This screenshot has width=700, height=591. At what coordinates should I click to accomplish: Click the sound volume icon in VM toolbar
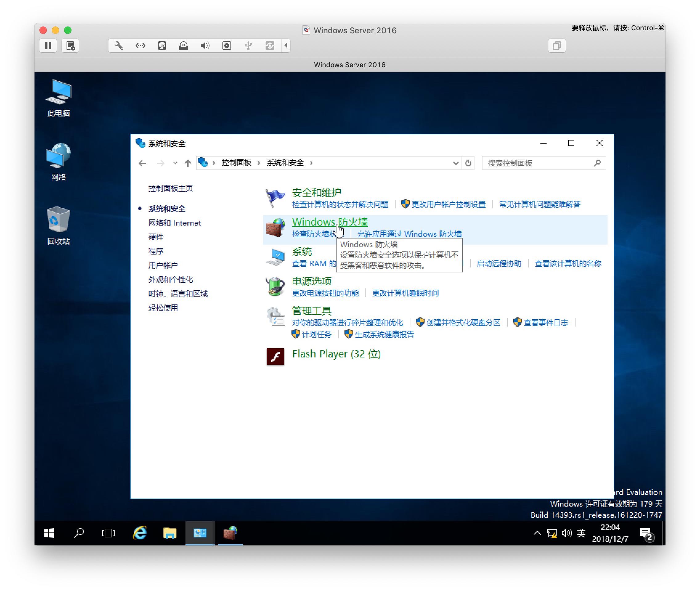tap(205, 46)
